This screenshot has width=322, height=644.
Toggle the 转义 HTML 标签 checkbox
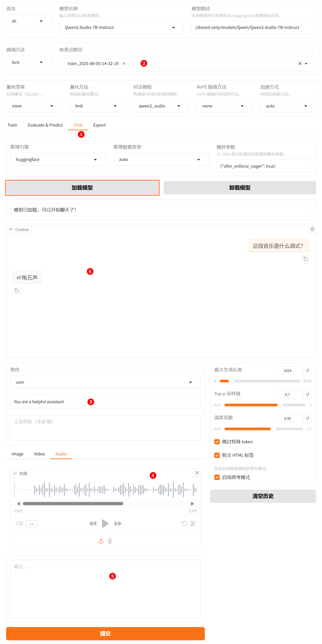click(217, 455)
